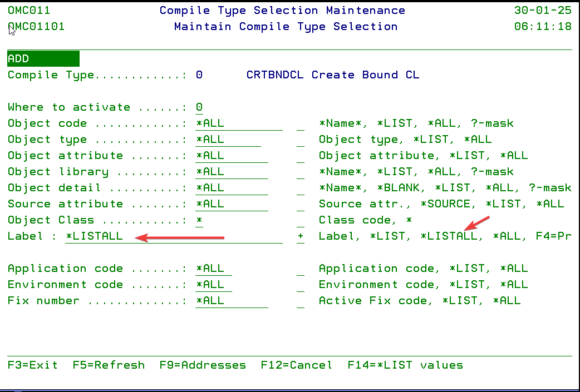Open F14=*LIST values option
580x392 pixels.
click(x=405, y=365)
